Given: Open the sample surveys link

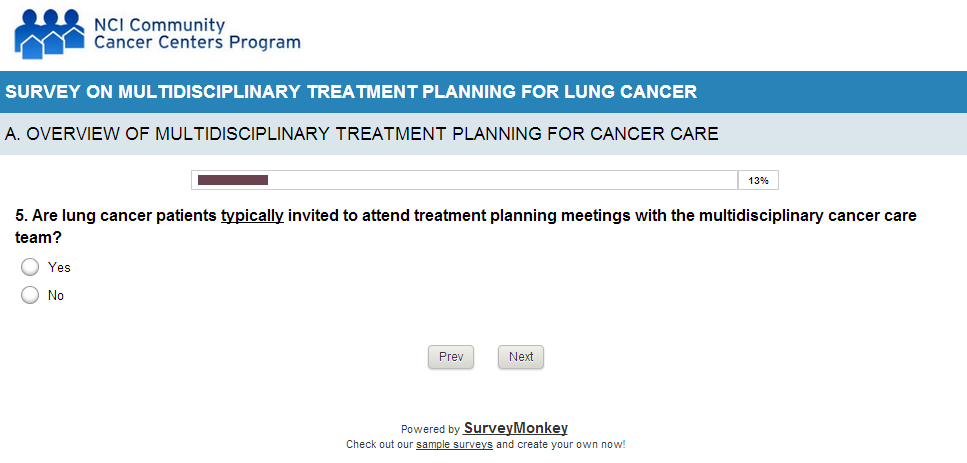Looking at the screenshot, I should tap(454, 444).
